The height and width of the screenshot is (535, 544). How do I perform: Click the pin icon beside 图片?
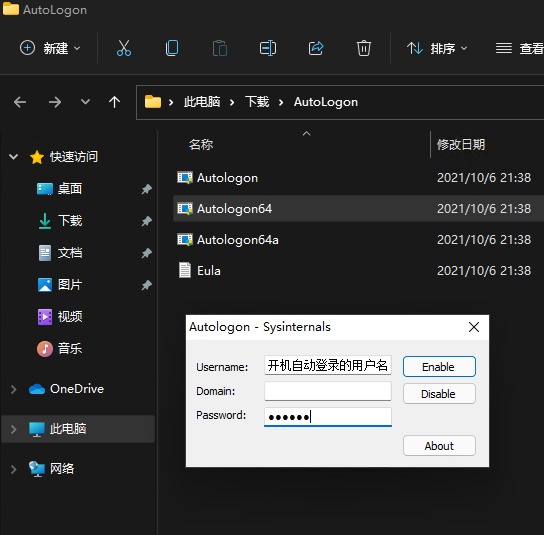pos(146,285)
